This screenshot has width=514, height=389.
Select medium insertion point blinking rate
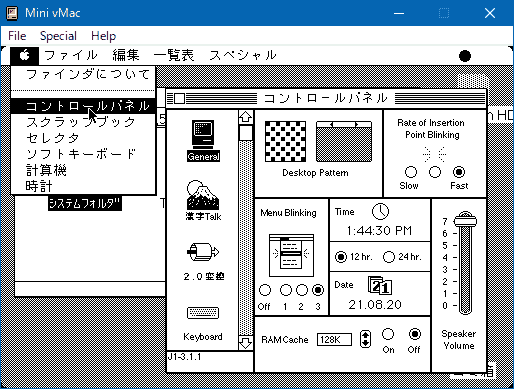click(435, 172)
